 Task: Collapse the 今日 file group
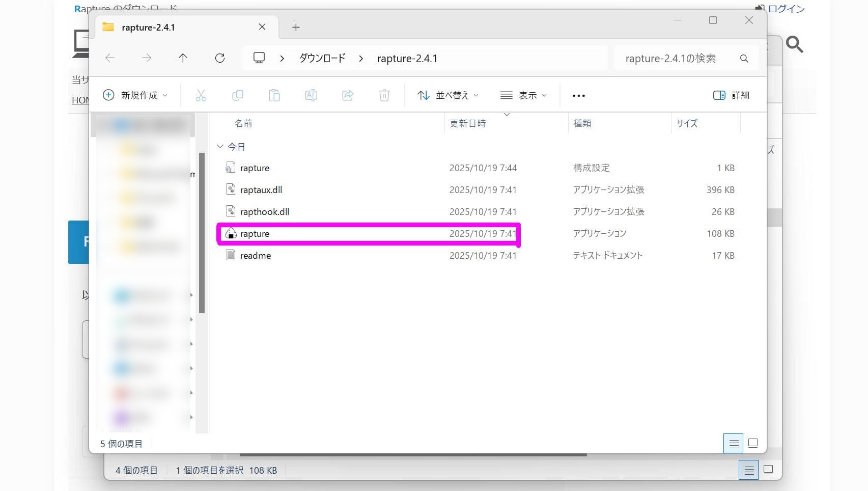coord(220,147)
